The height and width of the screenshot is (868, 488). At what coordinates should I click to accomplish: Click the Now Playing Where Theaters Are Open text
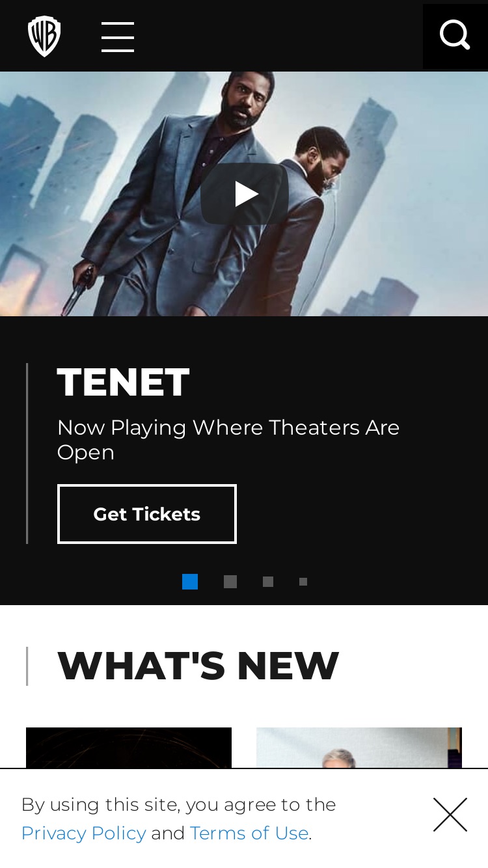(x=228, y=440)
